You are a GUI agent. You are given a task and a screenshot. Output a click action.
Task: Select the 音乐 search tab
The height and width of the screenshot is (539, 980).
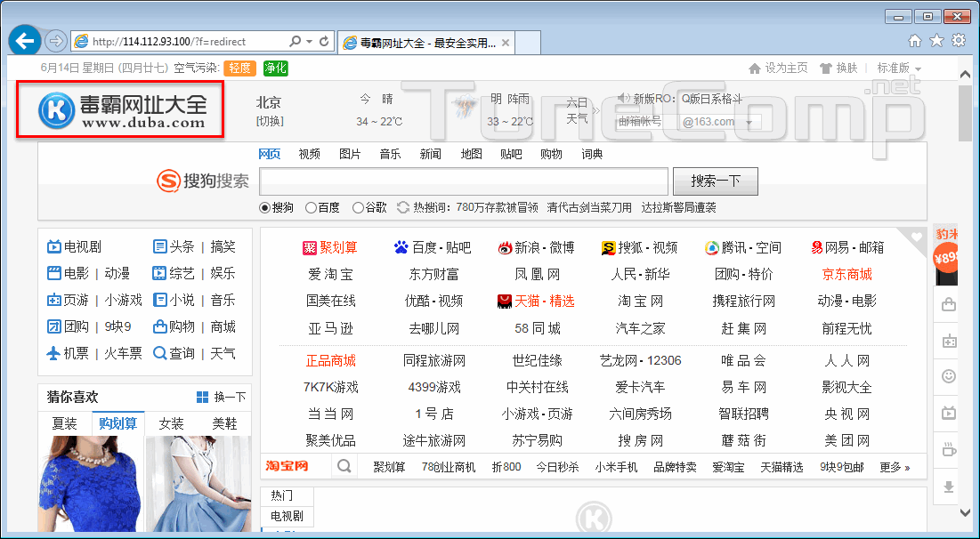point(390,154)
